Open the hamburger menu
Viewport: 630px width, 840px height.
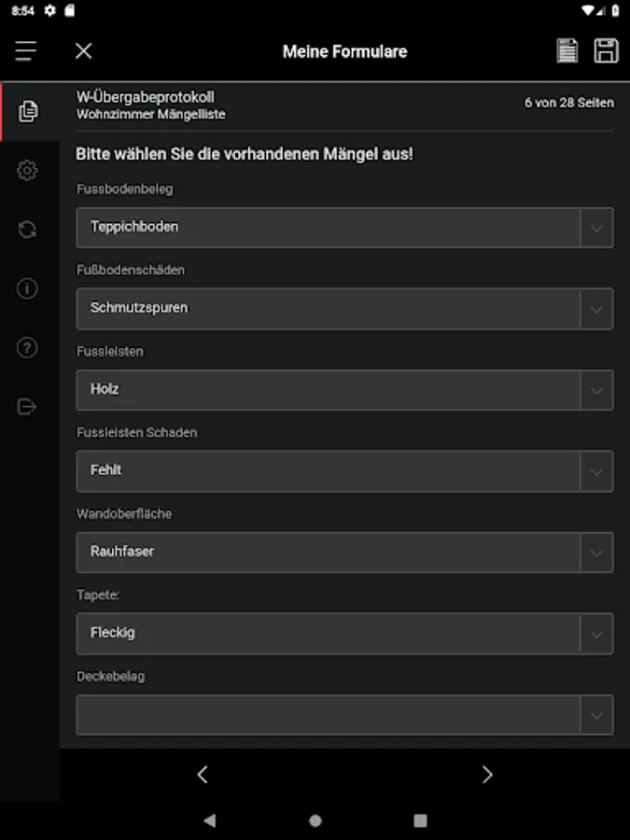pyautogui.click(x=26, y=50)
